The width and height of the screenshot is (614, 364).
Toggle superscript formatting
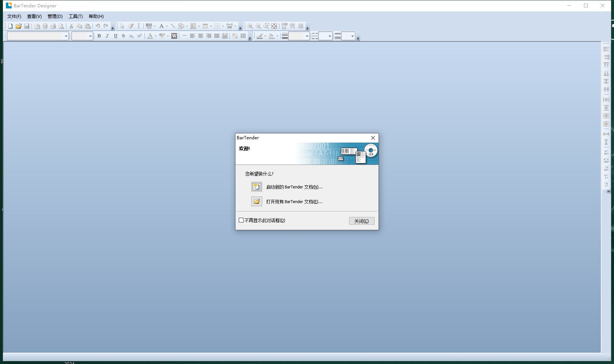point(139,36)
